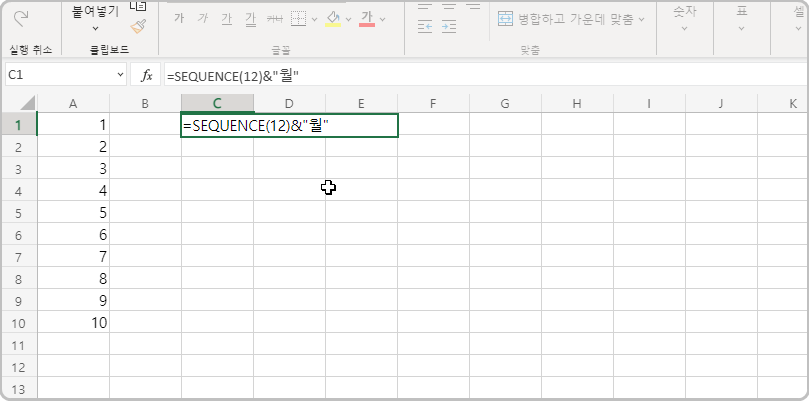Toggle strikethrough formatting

(x=274, y=19)
